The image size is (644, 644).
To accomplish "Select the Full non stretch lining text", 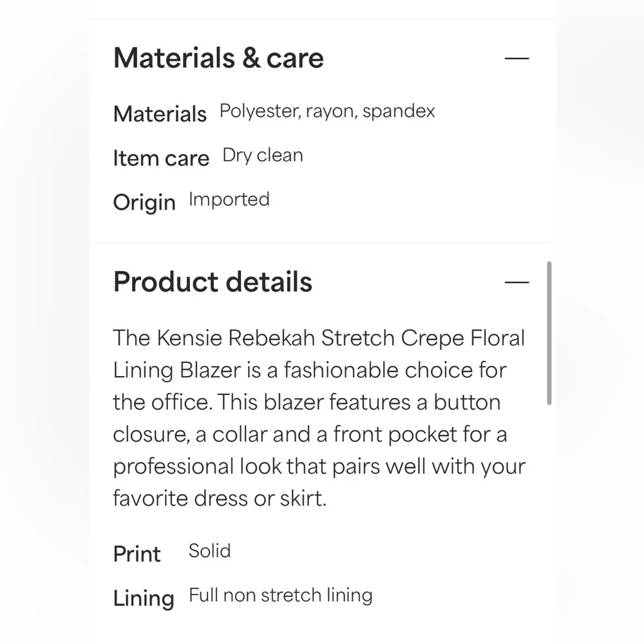I will point(280,595).
